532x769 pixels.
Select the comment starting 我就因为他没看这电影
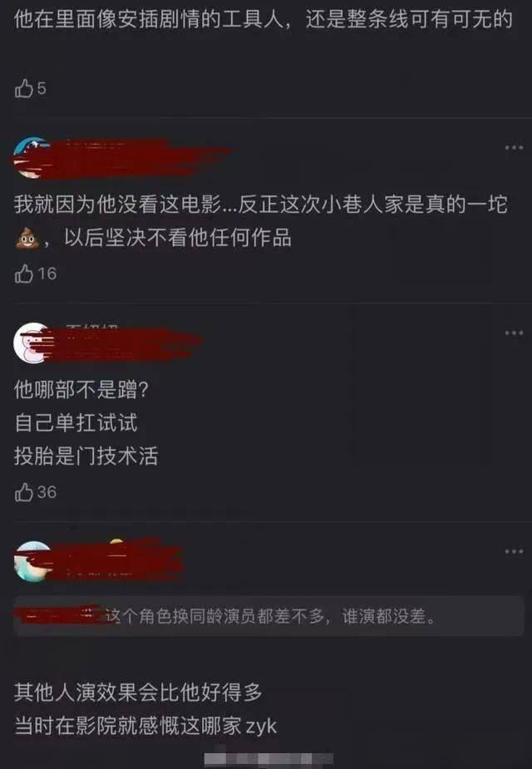pos(260,220)
